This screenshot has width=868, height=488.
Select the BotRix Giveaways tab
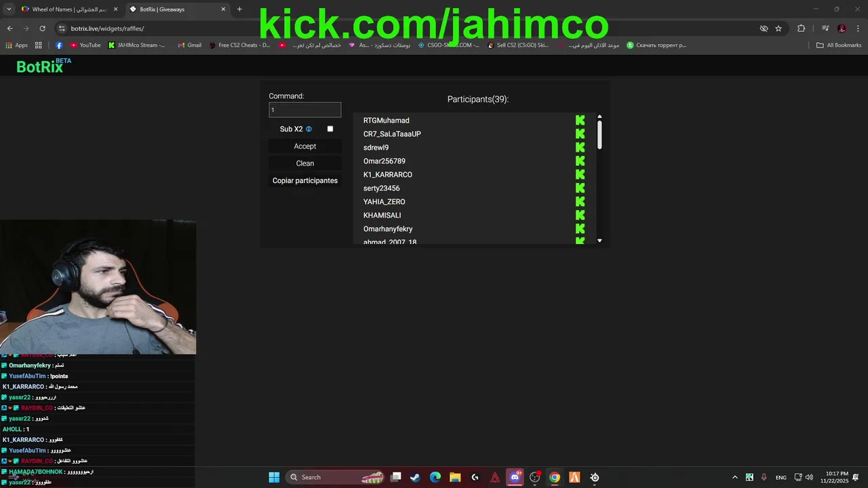tap(177, 9)
